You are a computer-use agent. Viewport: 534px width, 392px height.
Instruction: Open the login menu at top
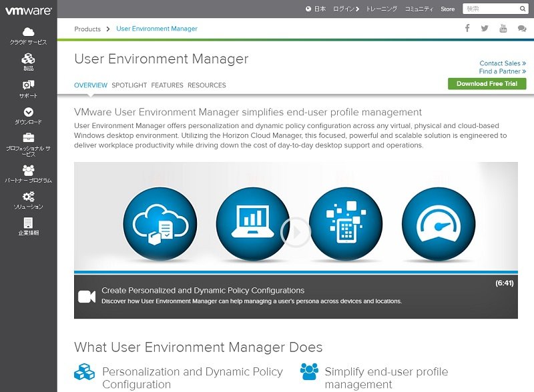[346, 9]
